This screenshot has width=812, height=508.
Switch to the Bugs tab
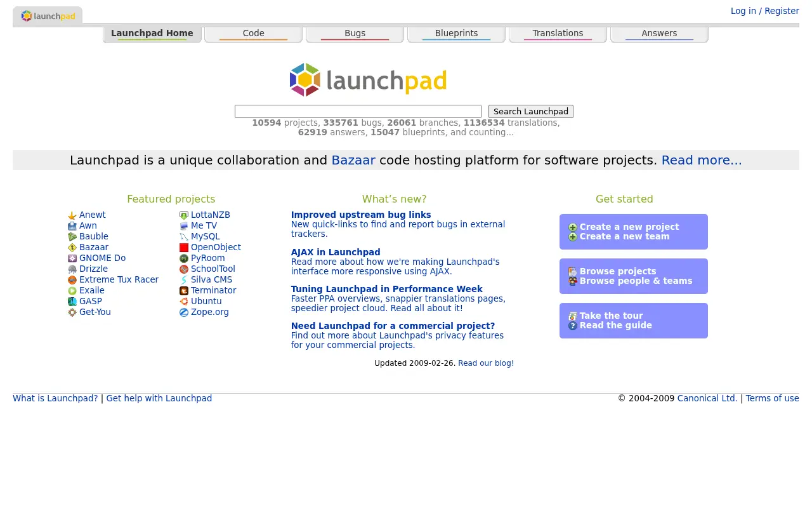click(x=355, y=34)
